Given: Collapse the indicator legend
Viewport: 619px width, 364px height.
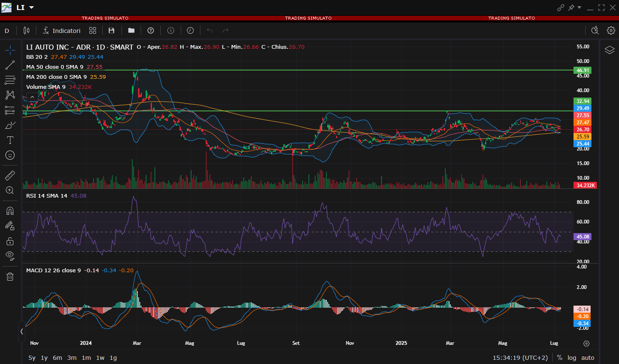Looking at the screenshot, I should pos(32,97).
